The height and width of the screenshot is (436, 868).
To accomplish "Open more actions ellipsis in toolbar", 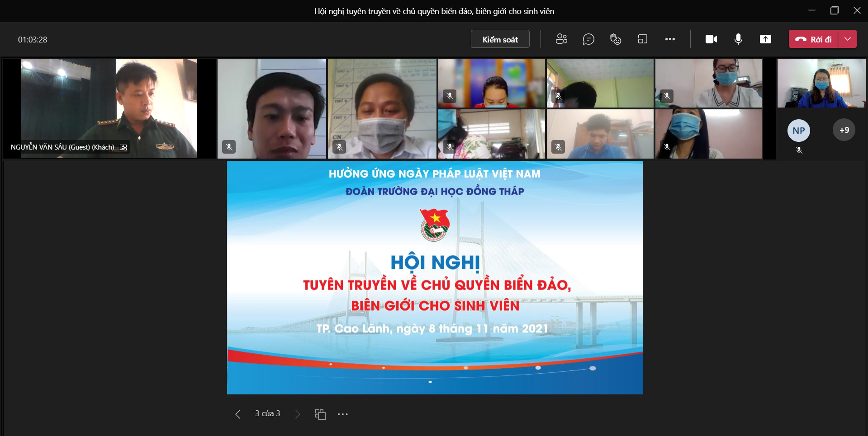I will (x=670, y=39).
